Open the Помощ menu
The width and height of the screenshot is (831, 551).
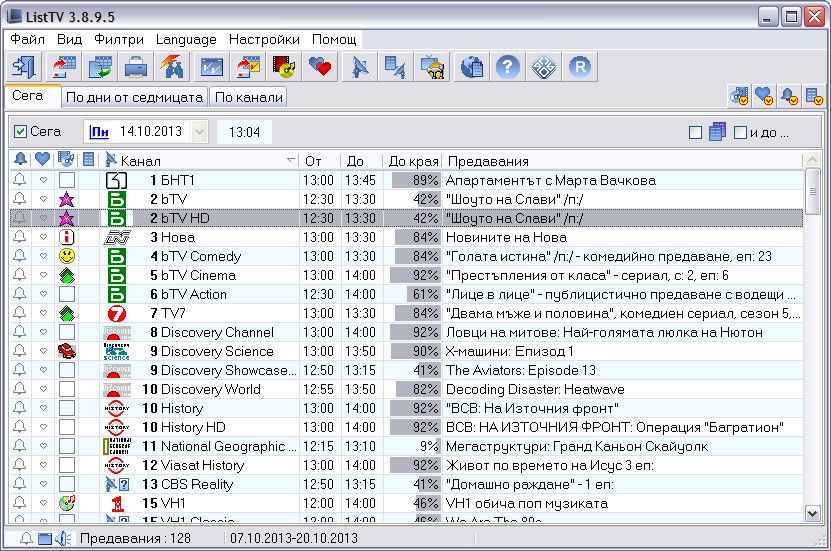(x=334, y=39)
